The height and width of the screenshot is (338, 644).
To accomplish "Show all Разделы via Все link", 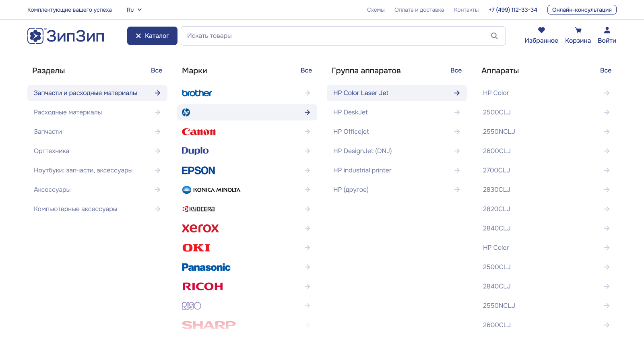I will tap(157, 71).
